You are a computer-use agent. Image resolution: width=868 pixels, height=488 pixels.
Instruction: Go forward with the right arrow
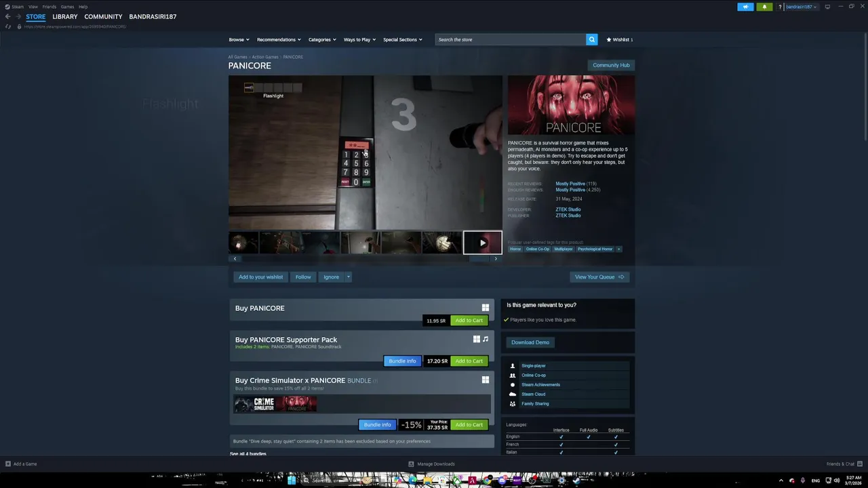tap(18, 16)
